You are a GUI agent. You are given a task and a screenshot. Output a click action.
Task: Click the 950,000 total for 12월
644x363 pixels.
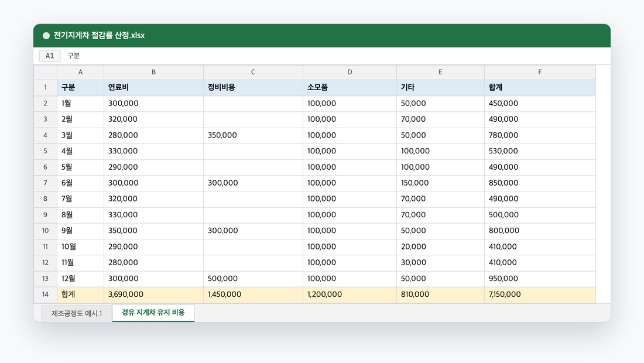coord(540,279)
